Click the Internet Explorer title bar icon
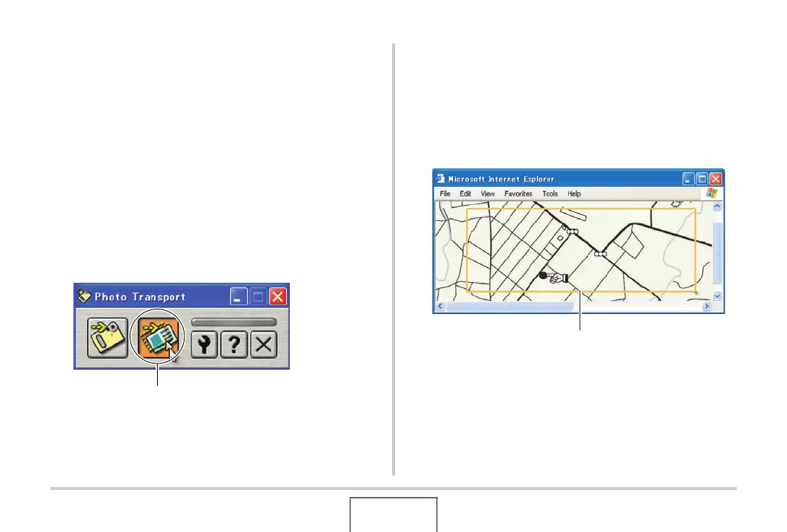Image resolution: width=787 pixels, height=532 pixels. pyautogui.click(x=440, y=178)
